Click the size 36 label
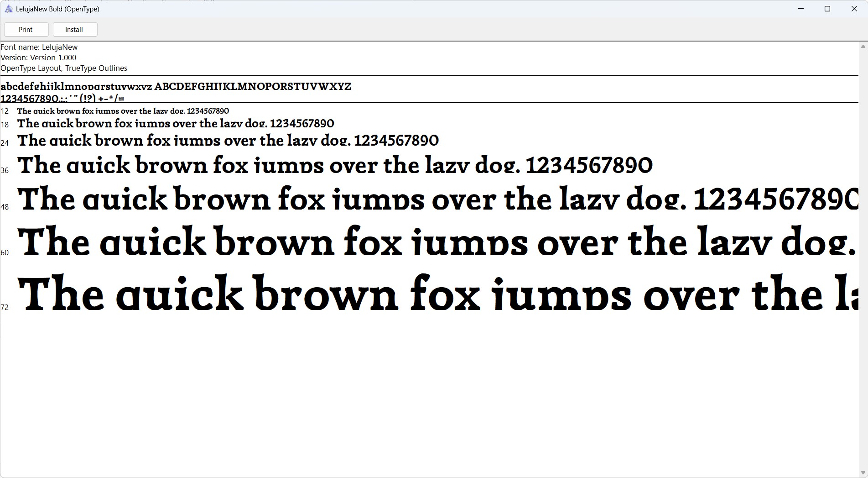This screenshot has height=478, width=868. point(5,170)
